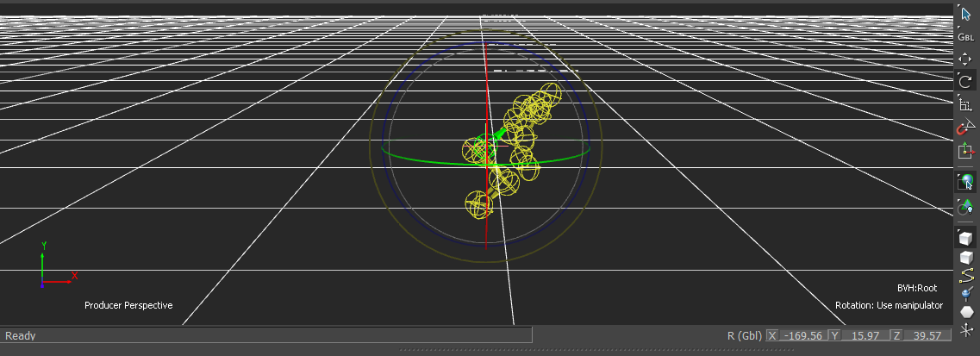Click the BVH:Root label
980x356 pixels.
[917, 288]
